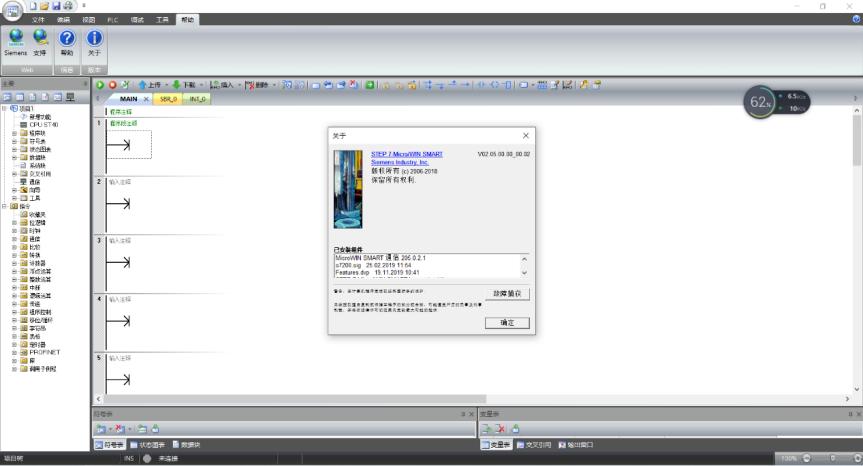Click the green Run PLC toolbar button
The height and width of the screenshot is (466, 863).
100,85
